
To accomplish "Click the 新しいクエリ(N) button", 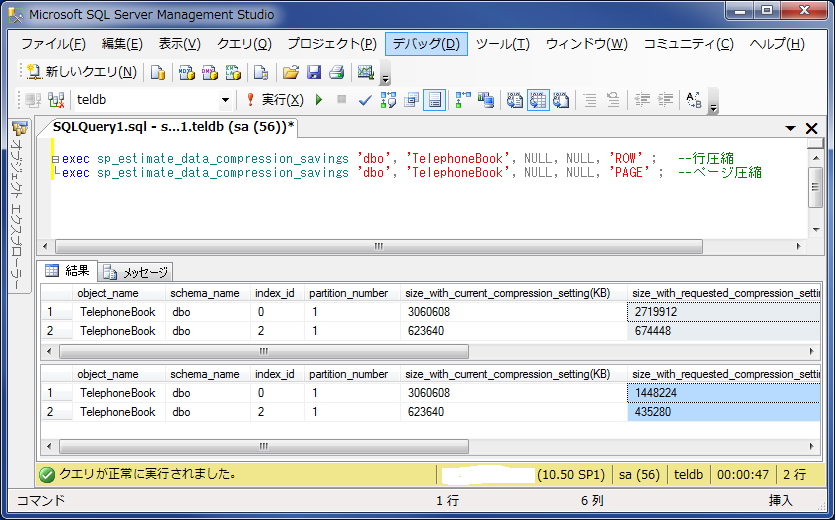I will click(x=82, y=72).
